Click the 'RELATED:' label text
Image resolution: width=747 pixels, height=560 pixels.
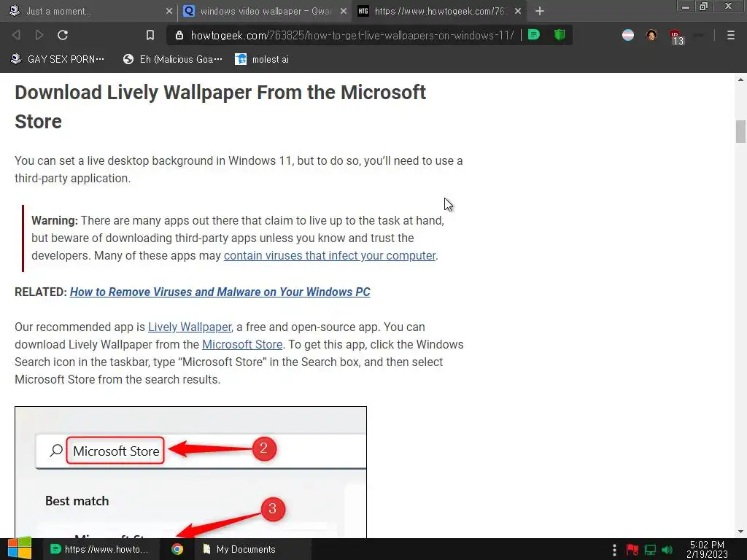(41, 292)
